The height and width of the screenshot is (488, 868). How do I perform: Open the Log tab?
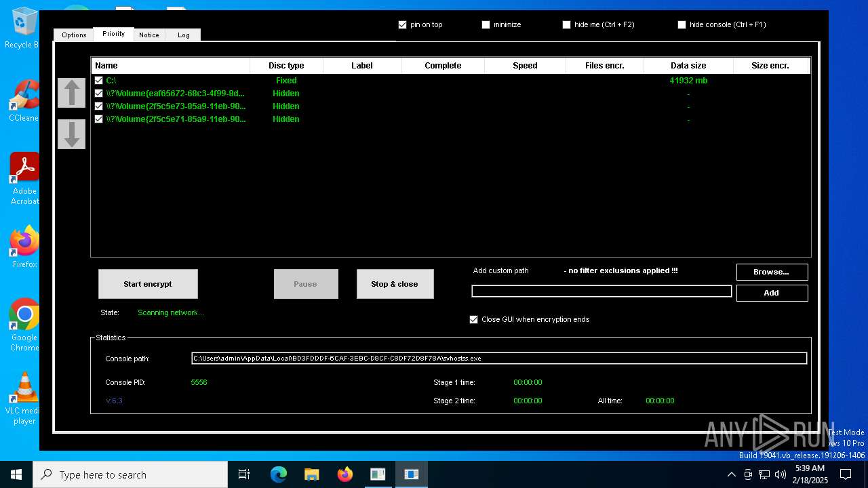point(184,35)
